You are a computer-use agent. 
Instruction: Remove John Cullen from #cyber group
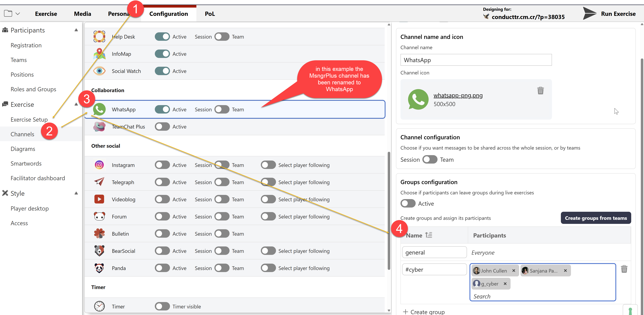point(513,271)
